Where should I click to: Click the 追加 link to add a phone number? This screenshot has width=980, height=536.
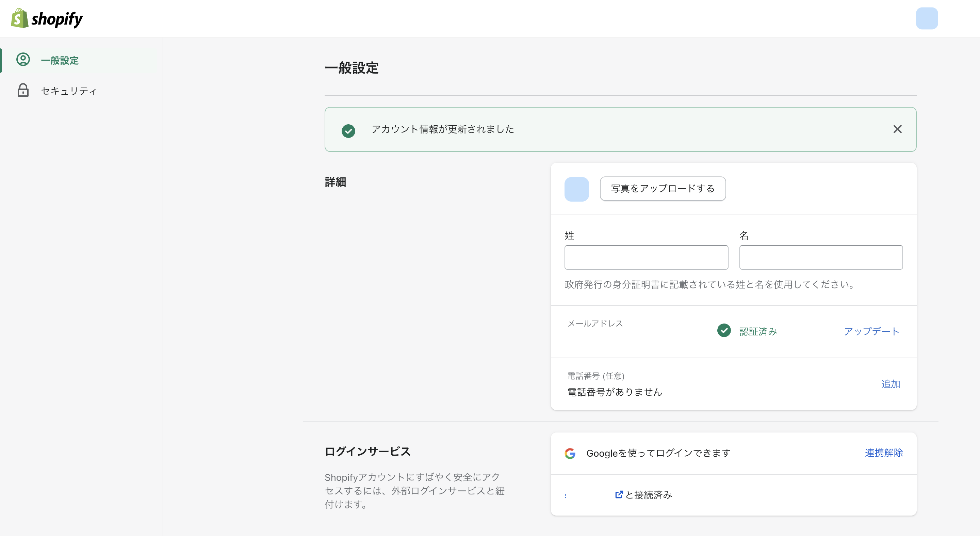(x=890, y=384)
